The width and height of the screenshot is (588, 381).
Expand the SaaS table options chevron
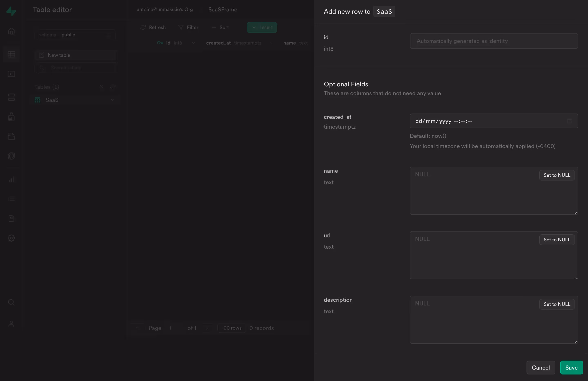pos(113,100)
